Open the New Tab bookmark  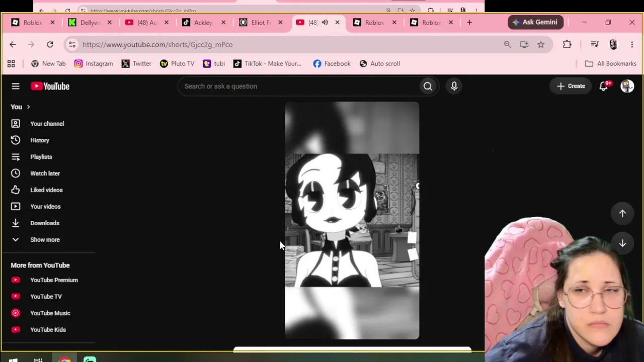[x=48, y=64]
